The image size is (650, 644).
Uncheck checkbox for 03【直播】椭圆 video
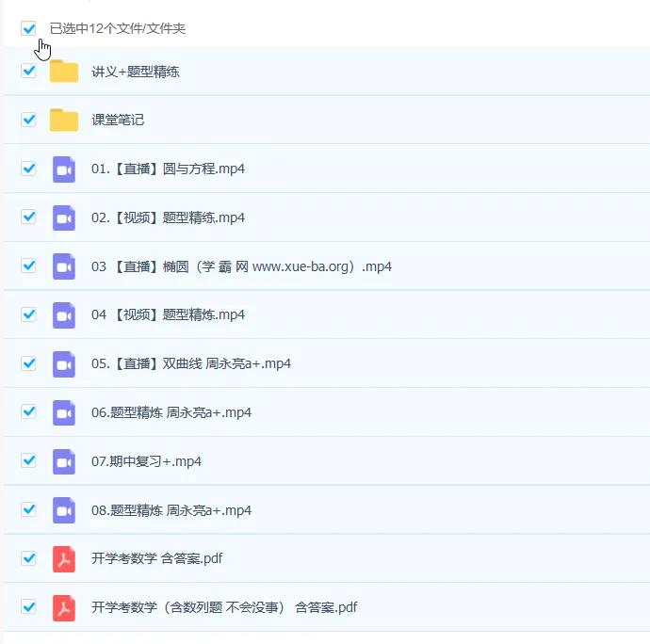pos(28,266)
